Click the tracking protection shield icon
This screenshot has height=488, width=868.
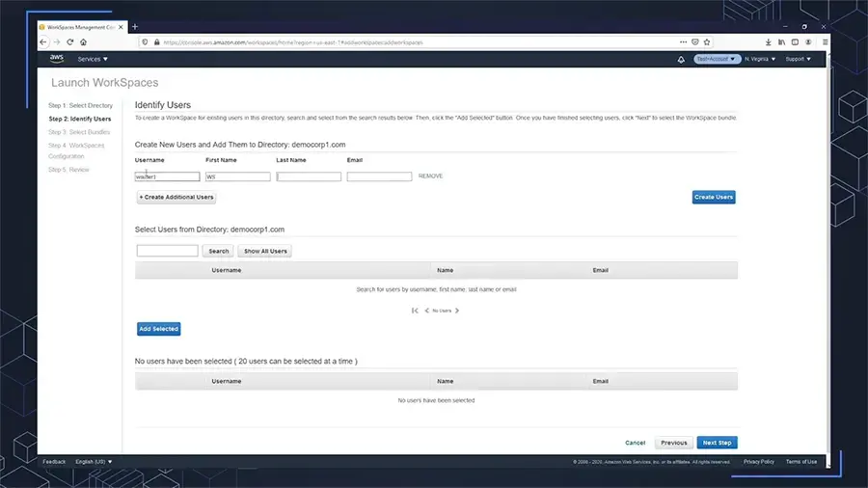145,42
